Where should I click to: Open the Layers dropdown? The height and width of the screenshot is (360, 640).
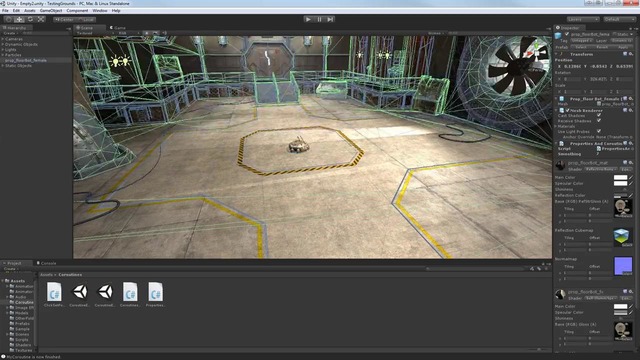tap(583, 19)
